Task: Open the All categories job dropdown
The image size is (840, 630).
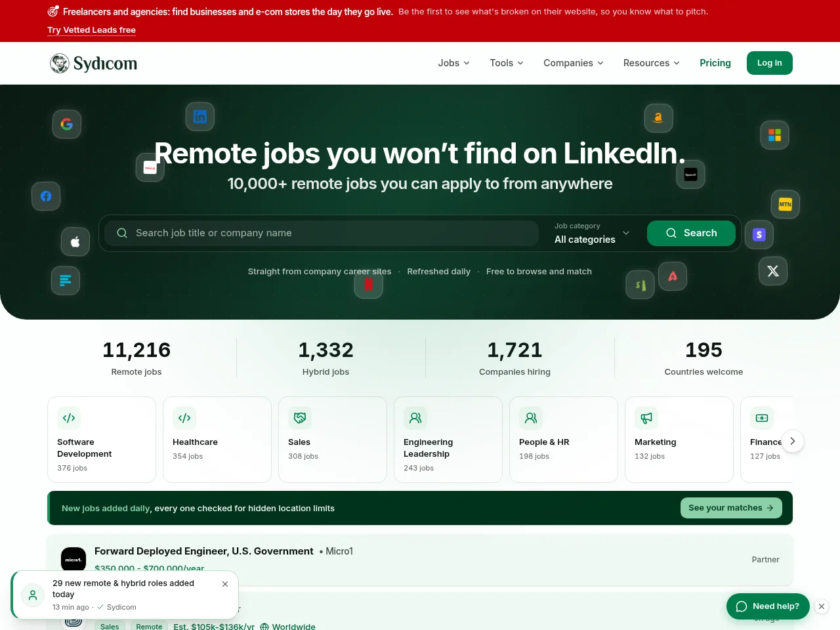Action: (x=592, y=233)
